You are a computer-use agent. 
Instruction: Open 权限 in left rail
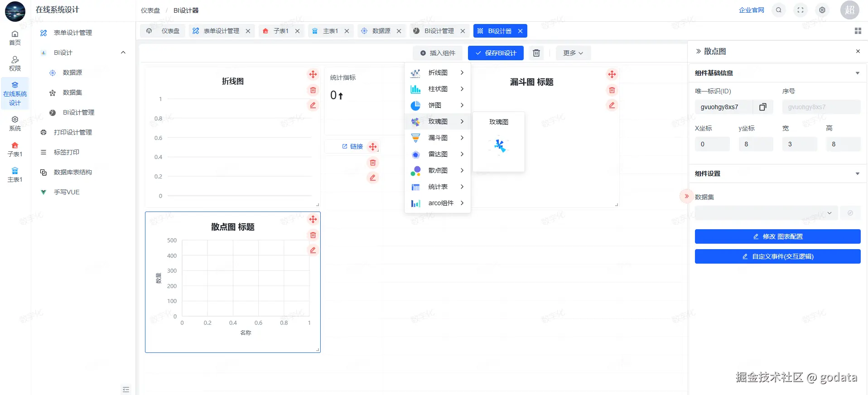(x=15, y=64)
